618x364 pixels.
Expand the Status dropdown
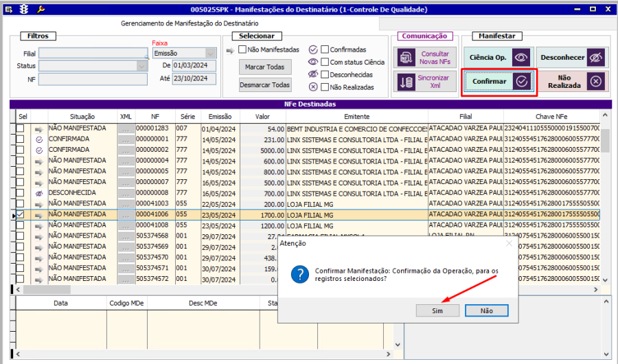[x=141, y=66]
